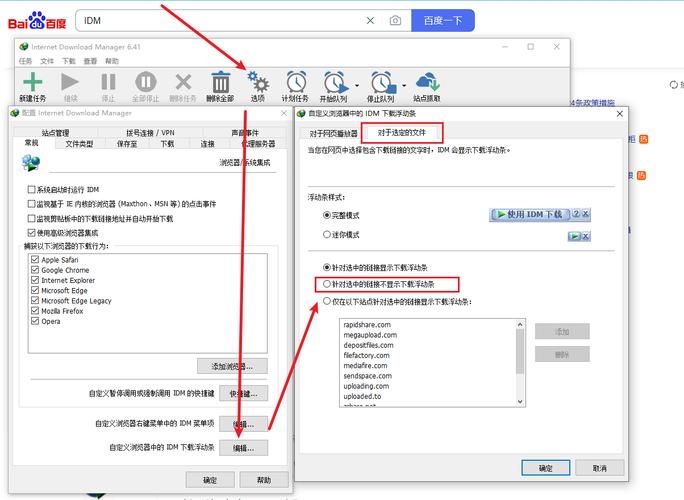Open 选项 gears icon in IDM toolbar

pos(258,82)
